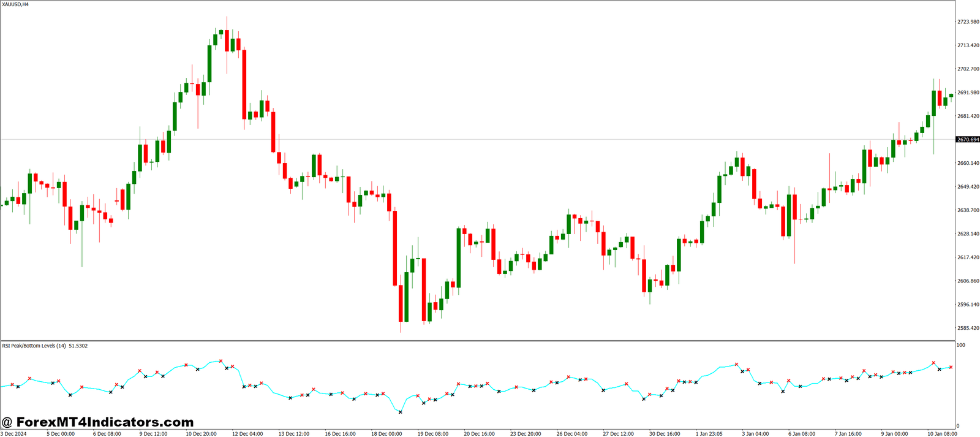
Task: Select the 10 Jan 08:00 time axis label
Action: coord(942,433)
